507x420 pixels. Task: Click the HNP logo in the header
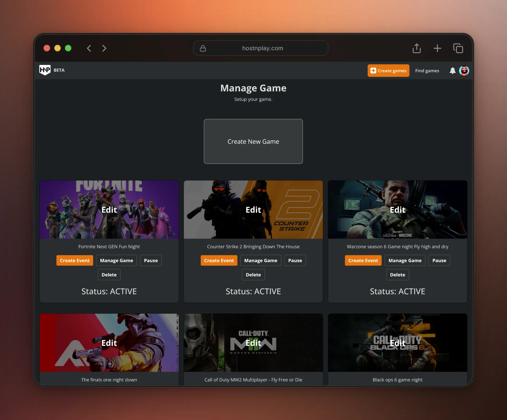pos(45,70)
